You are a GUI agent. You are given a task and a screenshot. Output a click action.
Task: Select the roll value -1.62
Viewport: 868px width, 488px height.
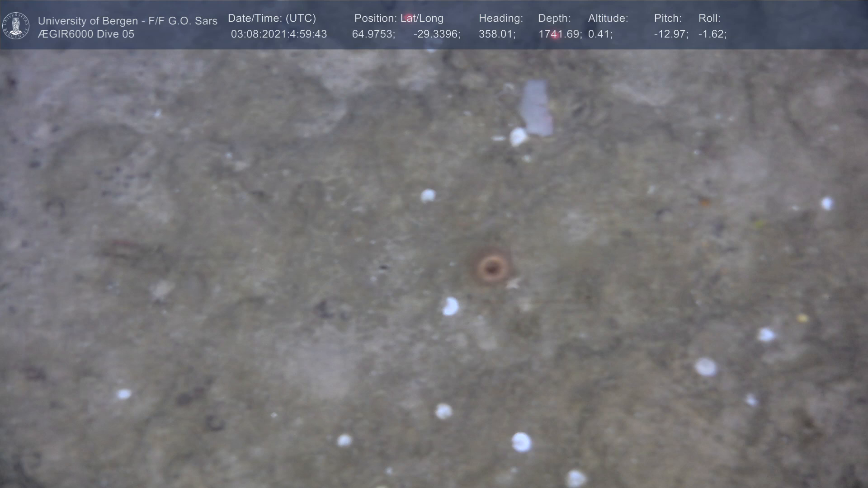pos(712,34)
